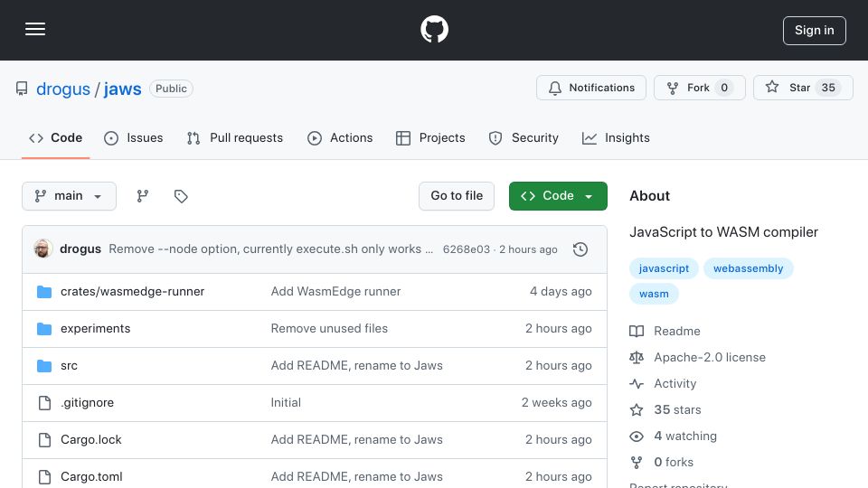Select the javascript topic tag
Viewport: 868px width, 488px height.
[664, 268]
